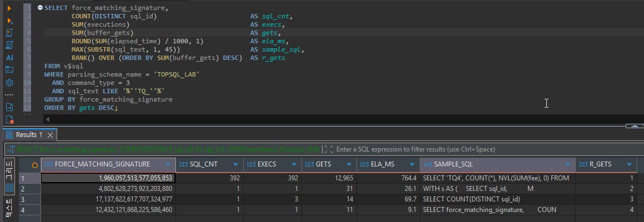The height and width of the screenshot is (222, 644).
Task: Select the ELA_MS value 9.1
Action: pyautogui.click(x=388, y=210)
